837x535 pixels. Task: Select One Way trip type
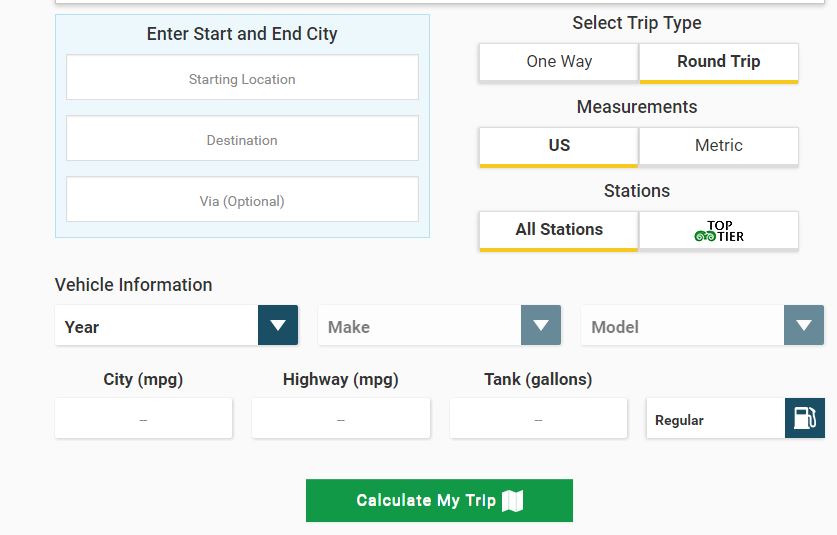pos(559,62)
